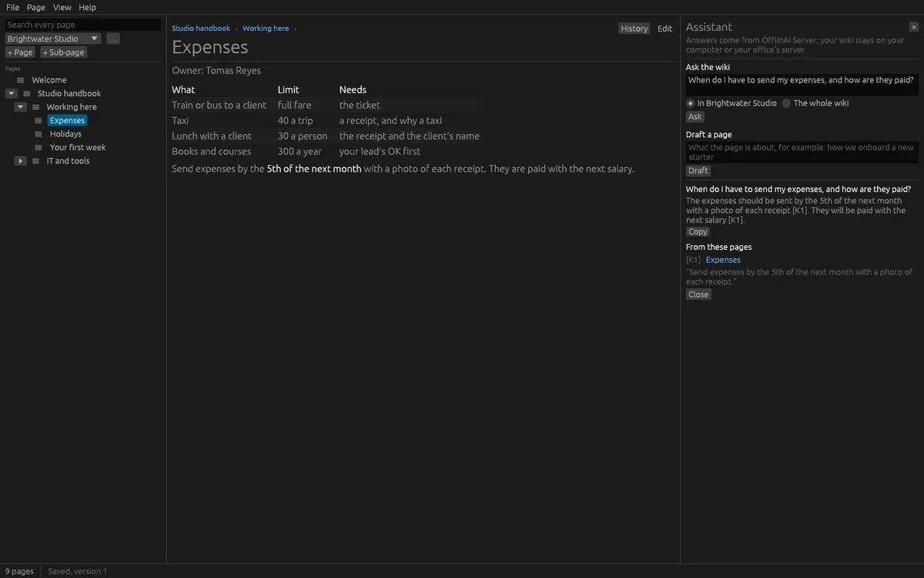Submit the question with the Ask button

click(x=695, y=117)
